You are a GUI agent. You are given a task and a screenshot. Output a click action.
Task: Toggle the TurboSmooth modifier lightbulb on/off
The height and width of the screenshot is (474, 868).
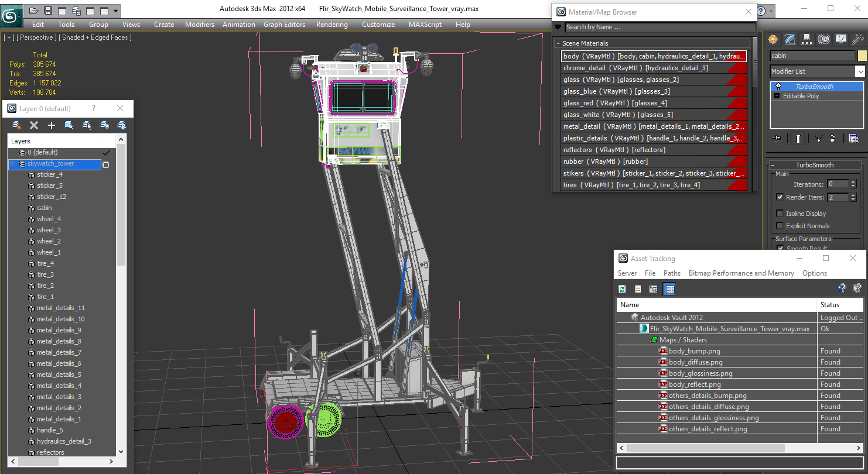click(x=778, y=87)
